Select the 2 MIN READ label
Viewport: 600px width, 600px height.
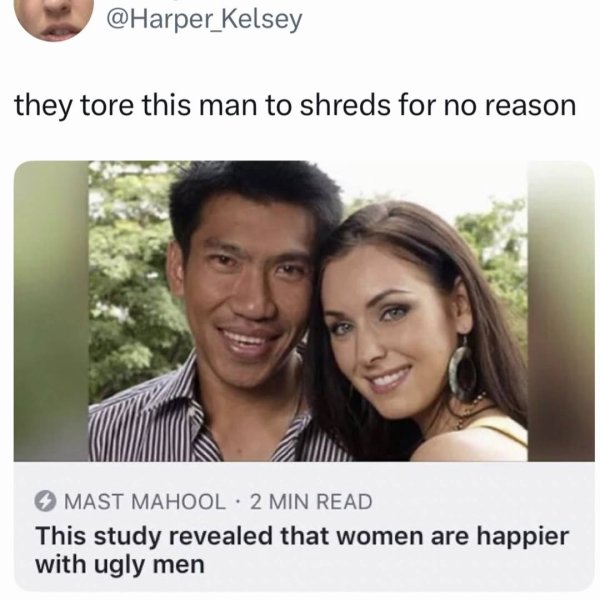(x=311, y=501)
